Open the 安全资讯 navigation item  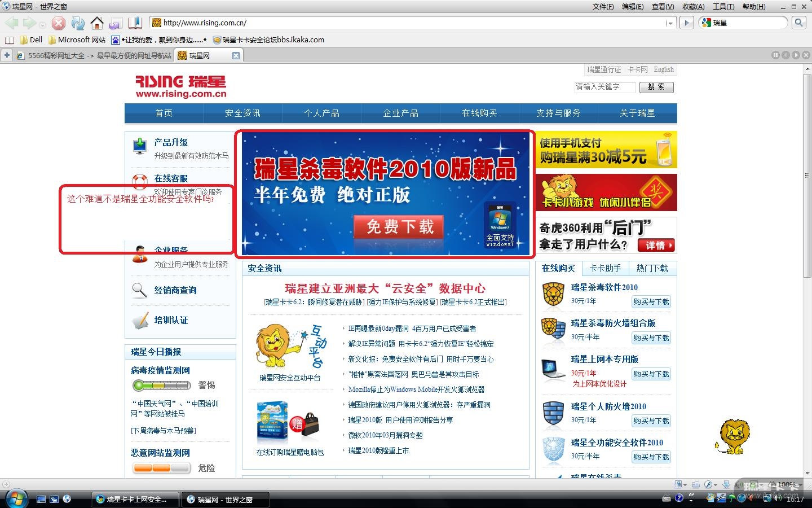tap(242, 113)
